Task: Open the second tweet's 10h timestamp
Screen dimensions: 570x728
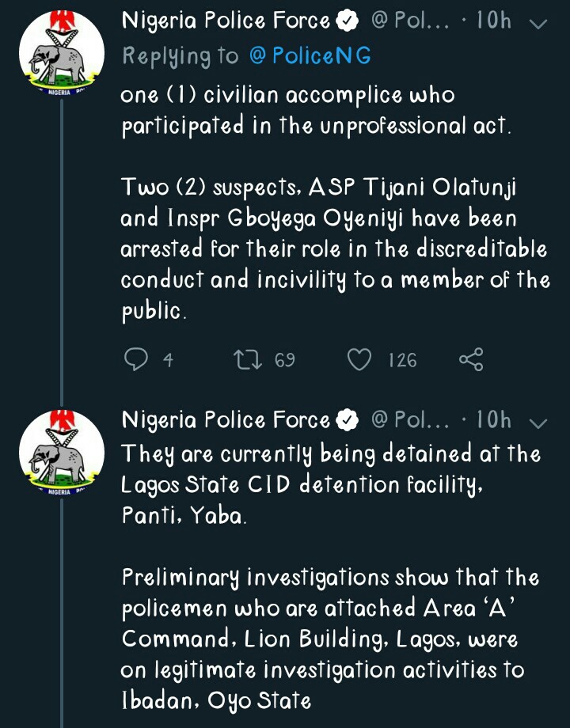Action: tap(494, 420)
